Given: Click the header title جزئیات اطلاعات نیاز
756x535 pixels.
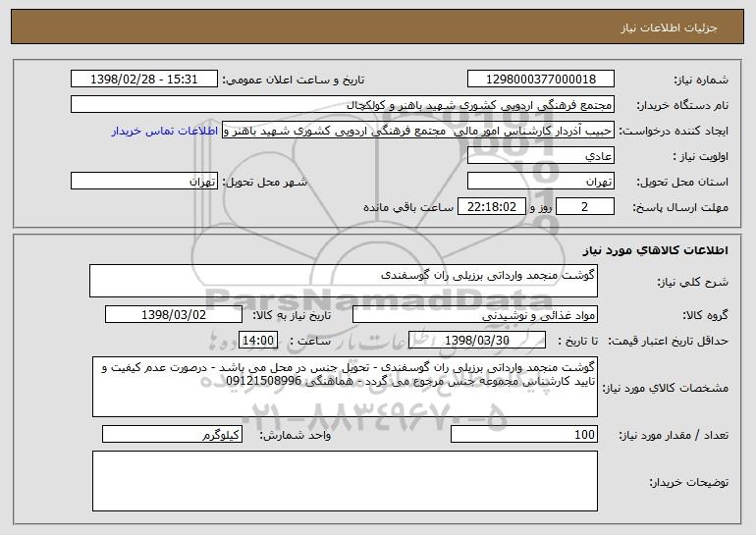Looking at the screenshot, I should pyautogui.click(x=669, y=27).
